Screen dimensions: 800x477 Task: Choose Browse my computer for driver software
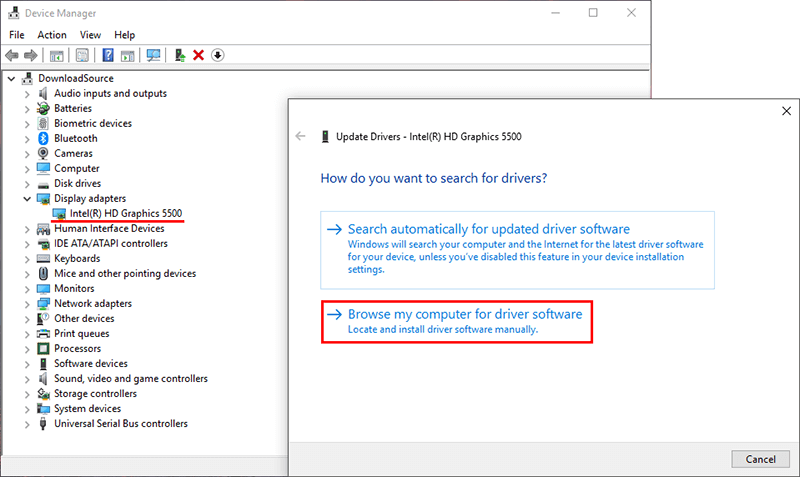click(457, 321)
